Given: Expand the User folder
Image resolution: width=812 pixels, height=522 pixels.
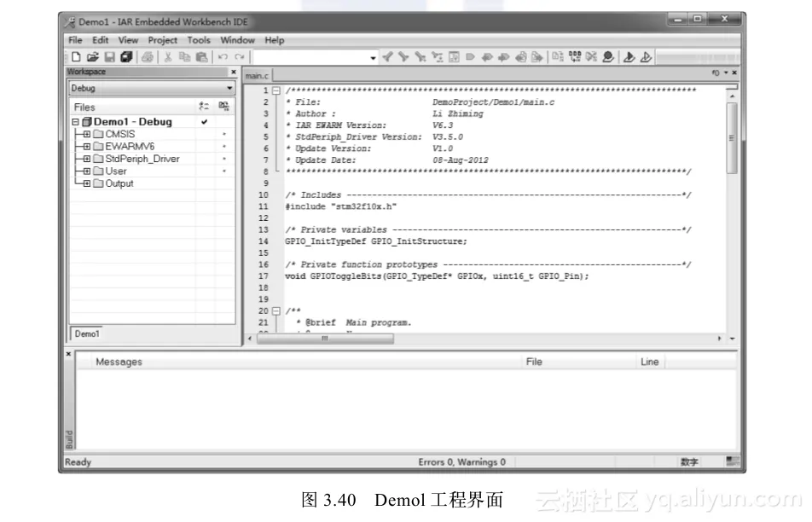Looking at the screenshot, I should [x=87, y=171].
